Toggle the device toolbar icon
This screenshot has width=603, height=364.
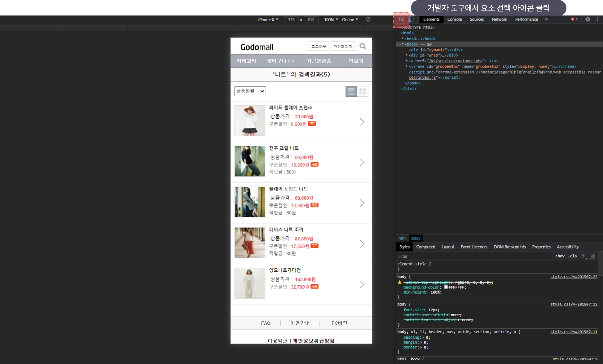pos(411,20)
